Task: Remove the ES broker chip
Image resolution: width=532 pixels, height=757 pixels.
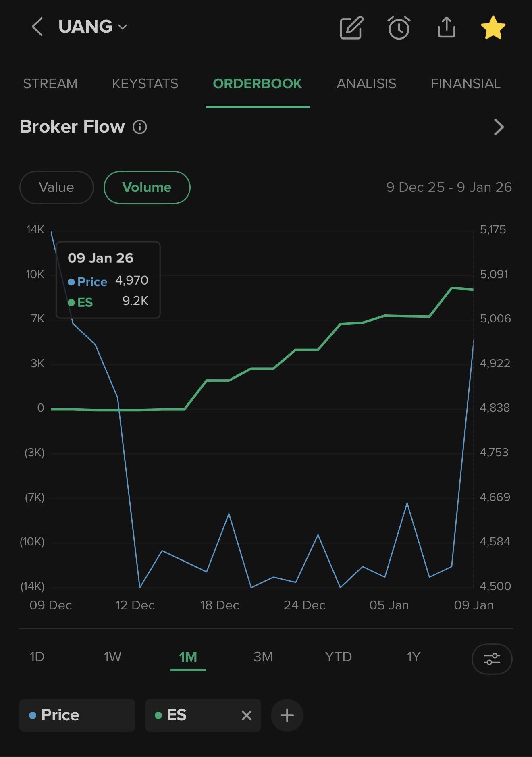Action: (x=246, y=715)
